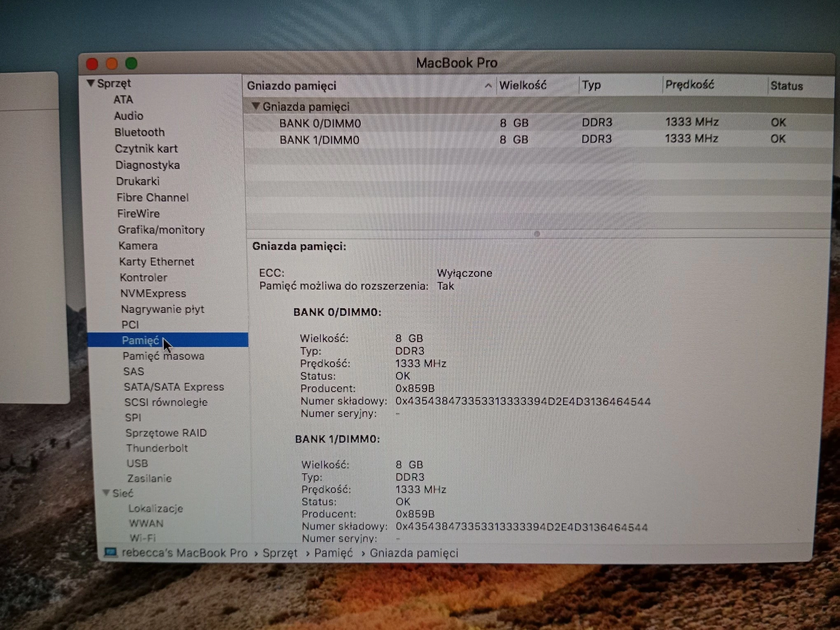840x630 pixels.
Task: Select Kamera from the sidebar
Action: tap(138, 245)
